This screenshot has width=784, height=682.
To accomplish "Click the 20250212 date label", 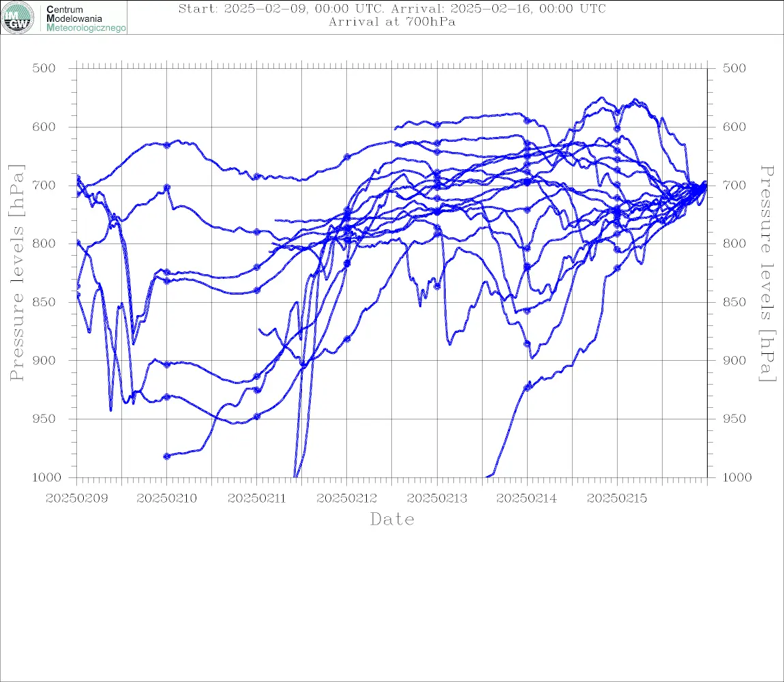I will [x=346, y=499].
